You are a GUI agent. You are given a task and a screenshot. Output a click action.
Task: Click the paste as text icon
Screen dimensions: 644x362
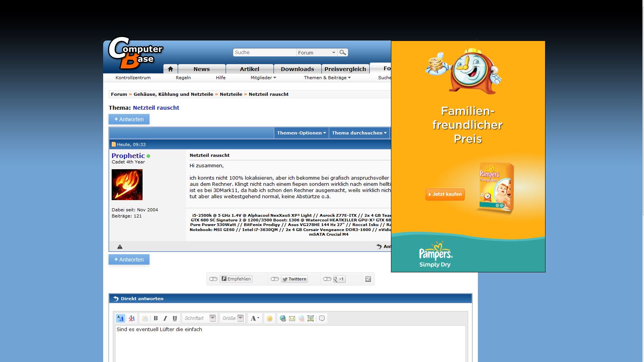pos(145,318)
